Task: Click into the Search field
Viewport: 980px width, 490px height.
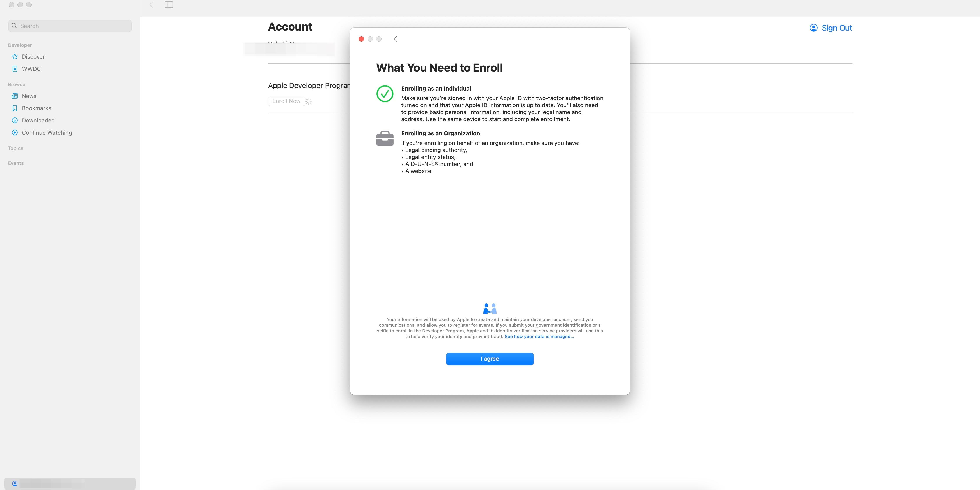Action: (x=70, y=26)
